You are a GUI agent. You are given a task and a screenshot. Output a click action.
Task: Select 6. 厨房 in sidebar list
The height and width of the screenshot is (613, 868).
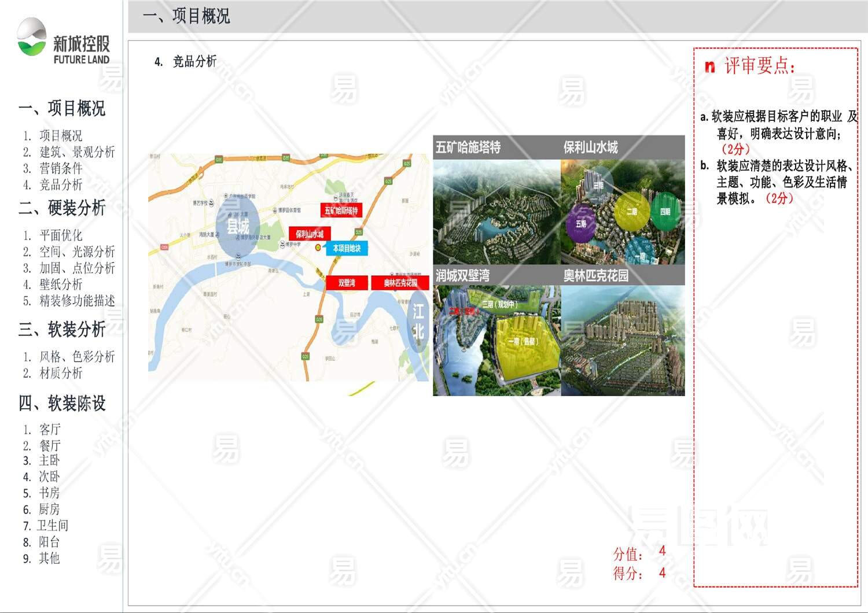click(x=42, y=509)
